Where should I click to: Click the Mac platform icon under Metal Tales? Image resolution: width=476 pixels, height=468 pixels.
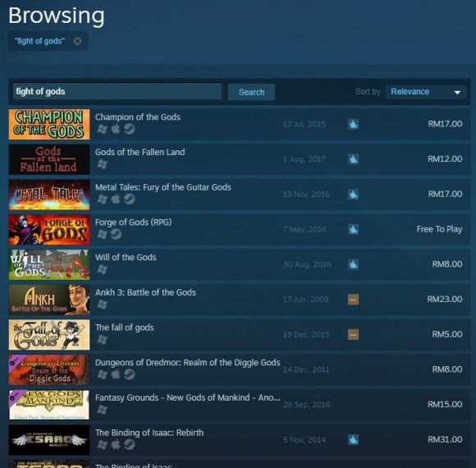pos(116,200)
